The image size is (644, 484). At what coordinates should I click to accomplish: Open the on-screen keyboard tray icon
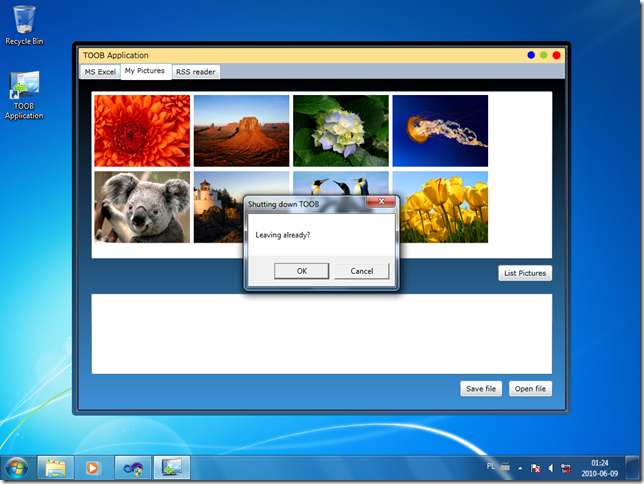pyautogui.click(x=505, y=467)
